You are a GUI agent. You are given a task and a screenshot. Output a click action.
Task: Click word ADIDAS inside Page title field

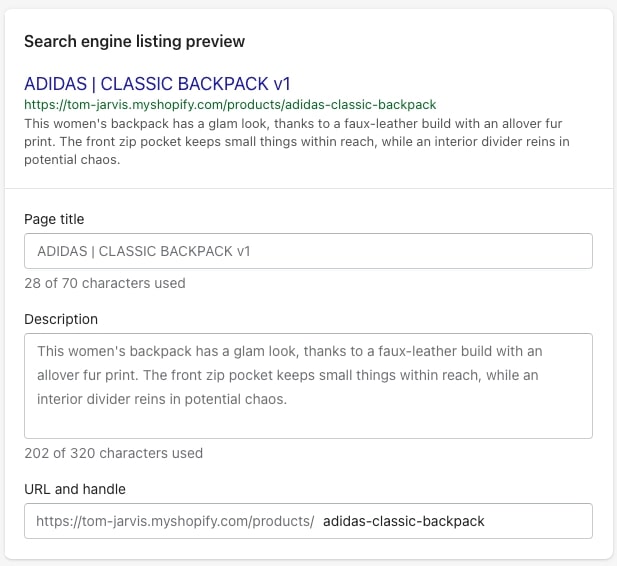coord(62,251)
